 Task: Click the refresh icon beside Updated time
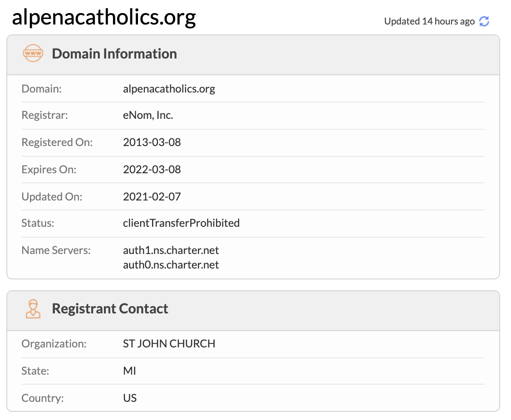[484, 21]
